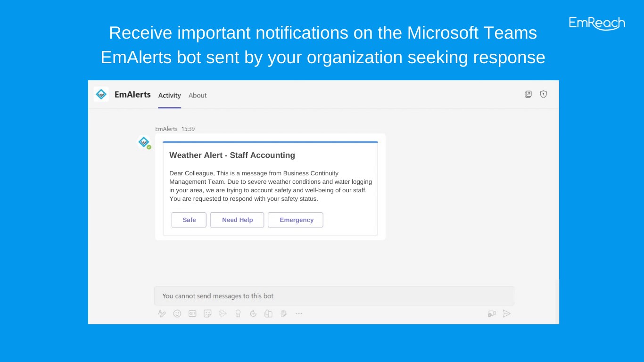Viewport: 644px width, 362px height.
Task: Respond with the Safe button
Action: (189, 220)
